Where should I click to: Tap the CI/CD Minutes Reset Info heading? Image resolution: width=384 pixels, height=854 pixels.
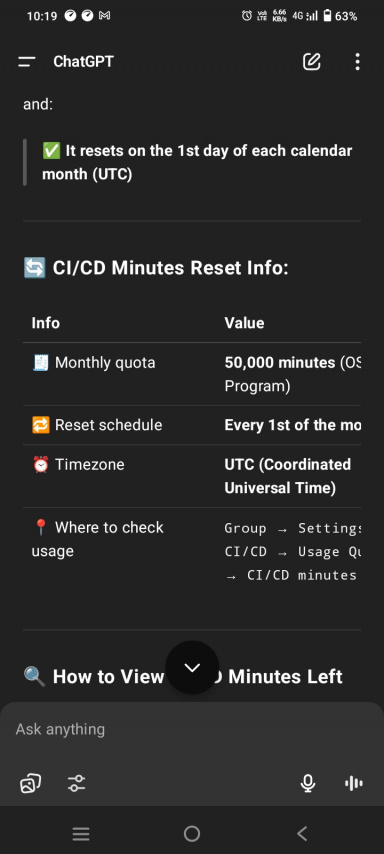pos(156,268)
